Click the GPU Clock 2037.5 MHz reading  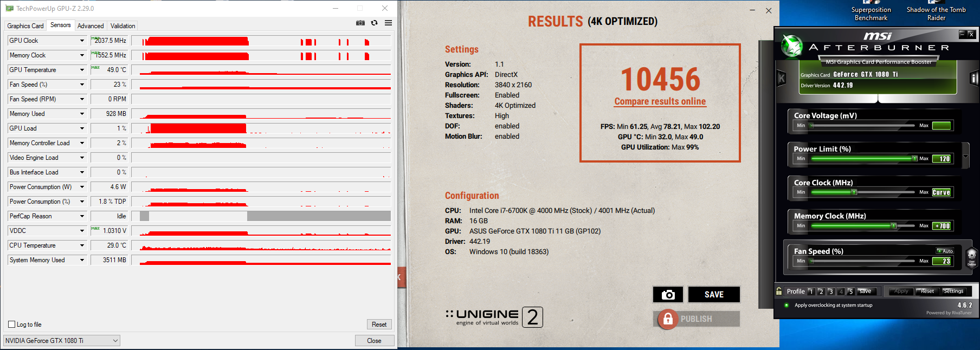[x=109, y=41]
